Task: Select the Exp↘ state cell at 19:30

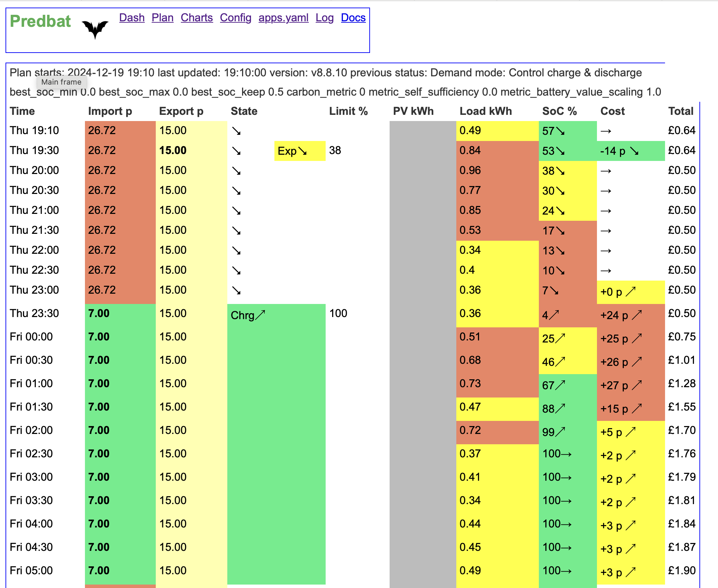Action: tap(300, 151)
